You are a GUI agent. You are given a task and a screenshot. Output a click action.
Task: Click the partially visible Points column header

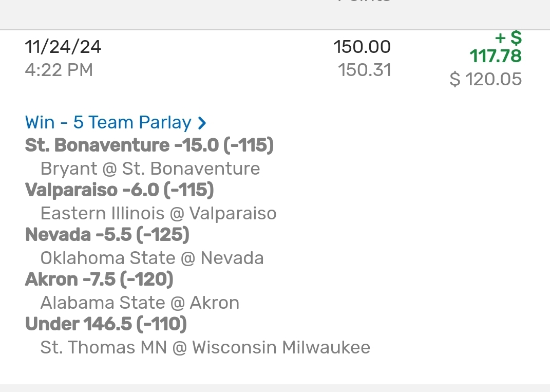pos(365,2)
